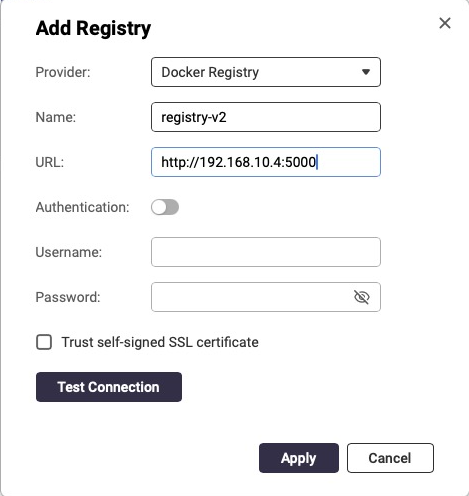
Task: Click the 'URL:' field label
Action: point(50,162)
